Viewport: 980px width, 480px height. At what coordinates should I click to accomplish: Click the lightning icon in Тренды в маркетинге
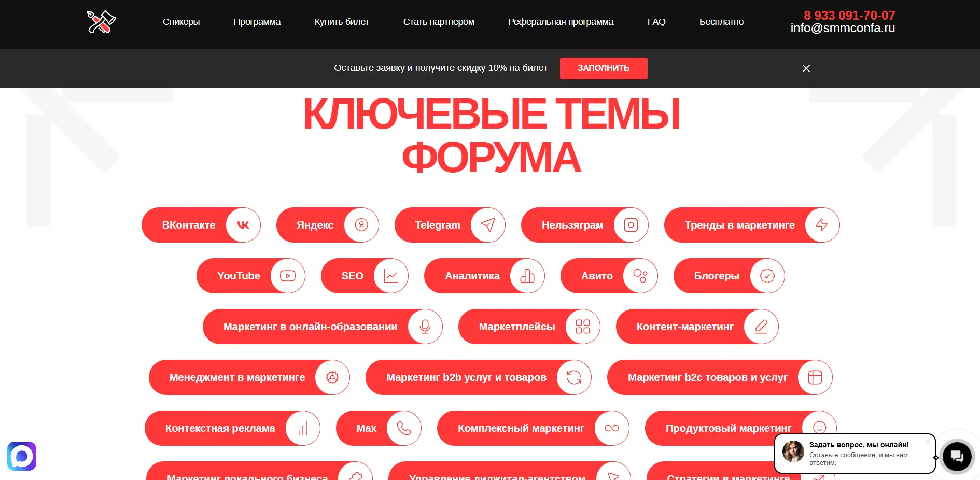click(x=822, y=225)
